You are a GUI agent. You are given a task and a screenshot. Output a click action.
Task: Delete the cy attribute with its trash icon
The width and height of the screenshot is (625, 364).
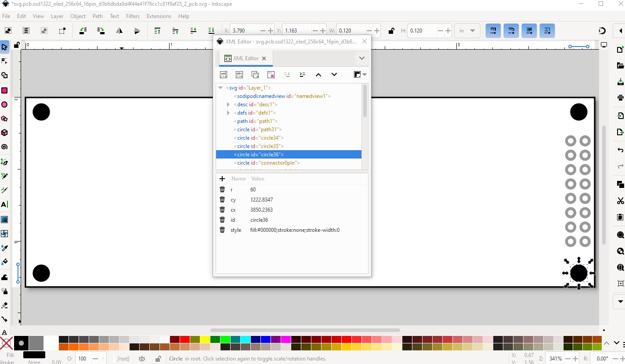tap(222, 200)
